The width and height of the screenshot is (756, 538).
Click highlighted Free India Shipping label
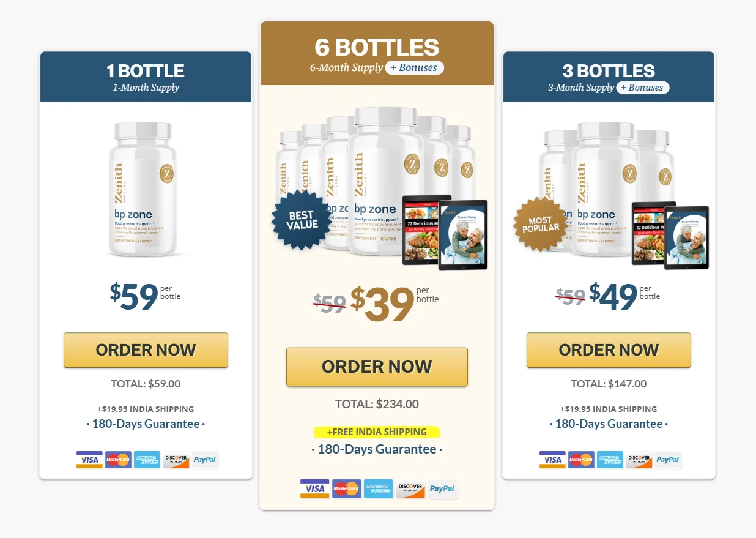pos(377,432)
